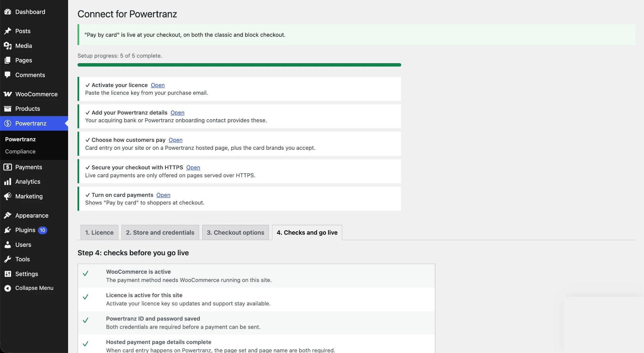Click the Pay by card live notice
The height and width of the screenshot is (353, 644).
pos(356,35)
